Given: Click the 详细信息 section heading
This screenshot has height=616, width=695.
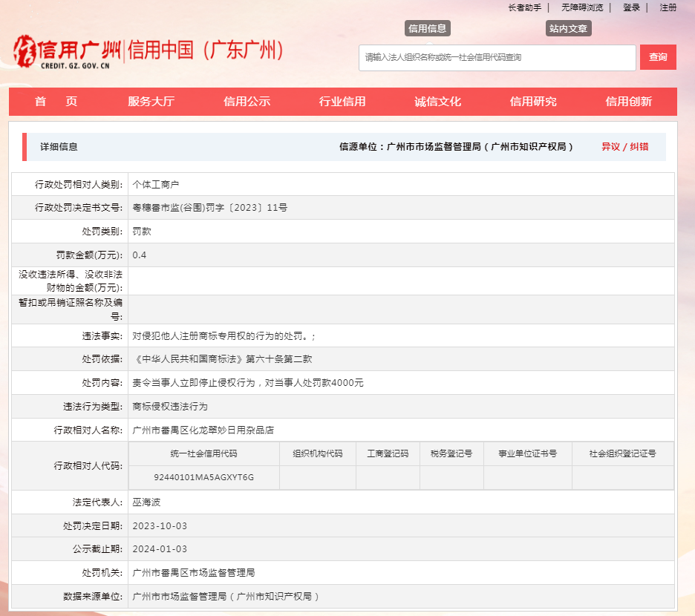Looking at the screenshot, I should pos(59,147).
